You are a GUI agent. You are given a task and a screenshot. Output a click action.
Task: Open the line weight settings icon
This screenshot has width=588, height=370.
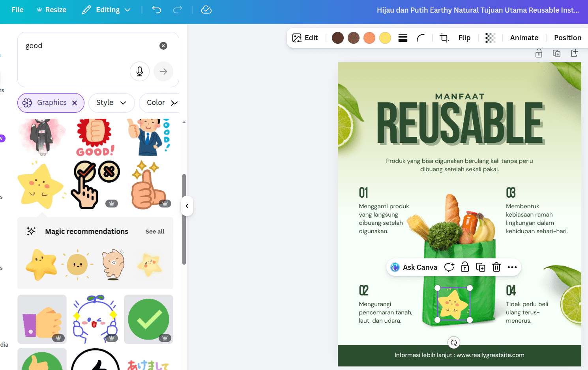[403, 37]
